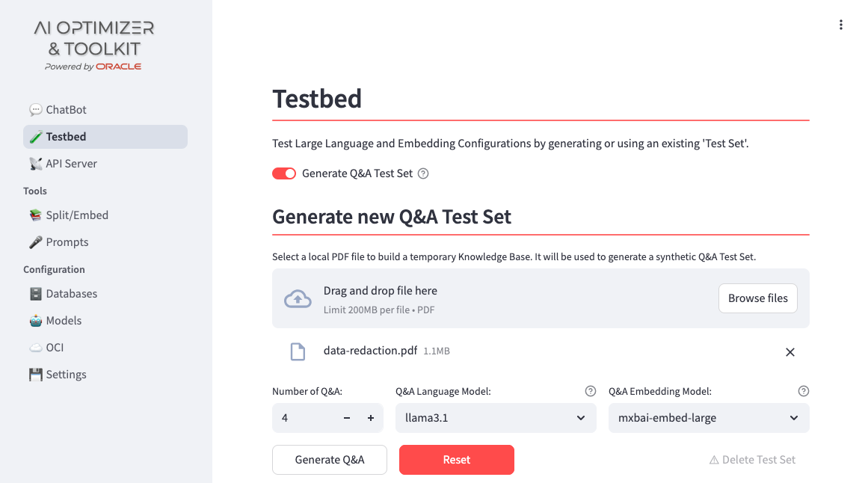This screenshot has height=483, width=868.
Task: Click the red Reset button
Action: click(457, 460)
